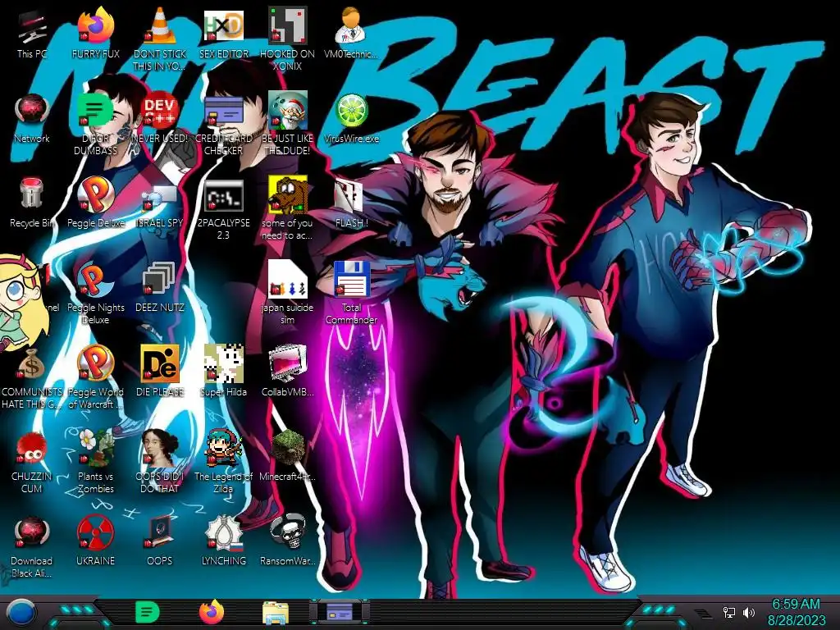
Task: Select the This PC desktop icon
Action: (x=32, y=25)
